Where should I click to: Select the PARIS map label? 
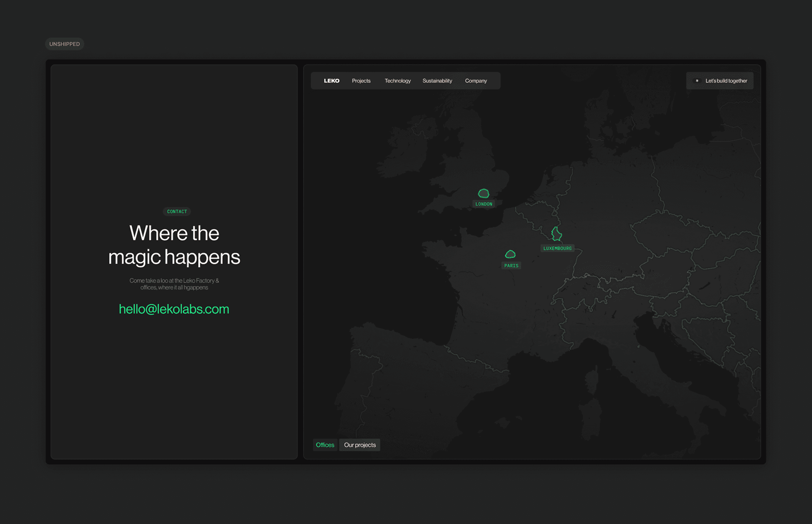pos(511,265)
